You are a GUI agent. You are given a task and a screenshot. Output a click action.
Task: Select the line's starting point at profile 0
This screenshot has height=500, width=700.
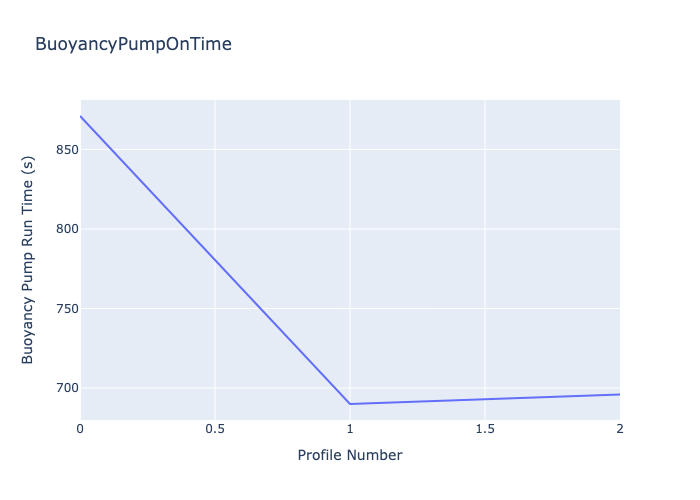click(81, 116)
